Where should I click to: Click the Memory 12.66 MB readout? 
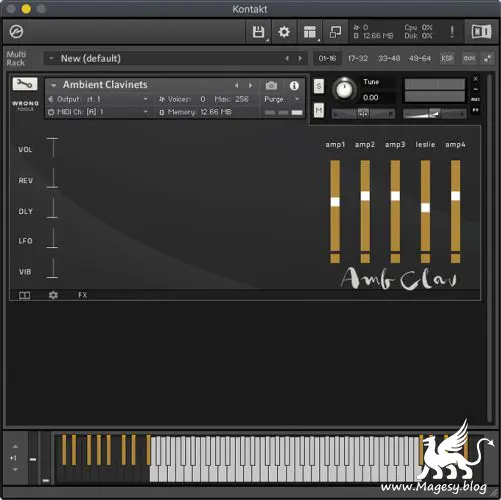(195, 112)
